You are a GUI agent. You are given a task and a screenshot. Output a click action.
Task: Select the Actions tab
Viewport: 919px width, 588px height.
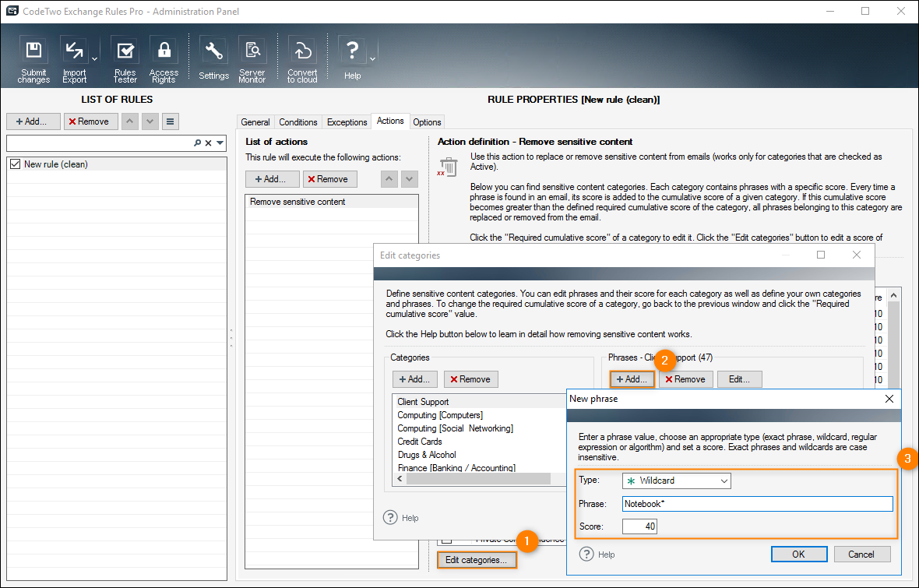(390, 121)
